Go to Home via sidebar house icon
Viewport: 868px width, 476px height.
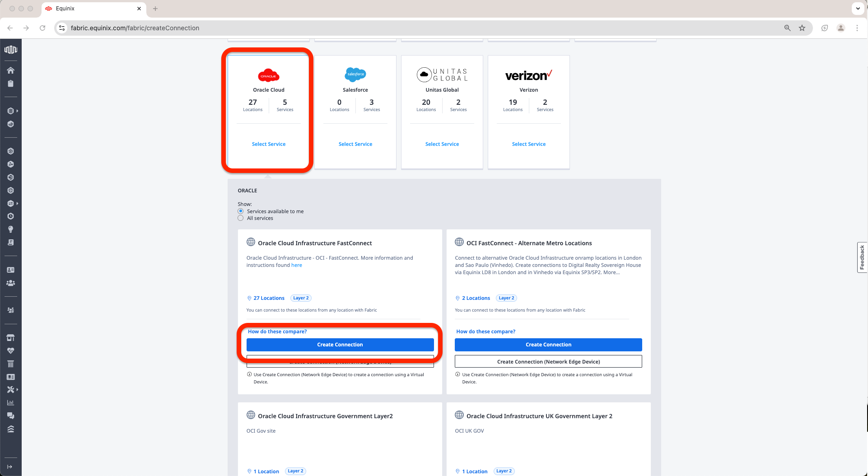point(11,70)
